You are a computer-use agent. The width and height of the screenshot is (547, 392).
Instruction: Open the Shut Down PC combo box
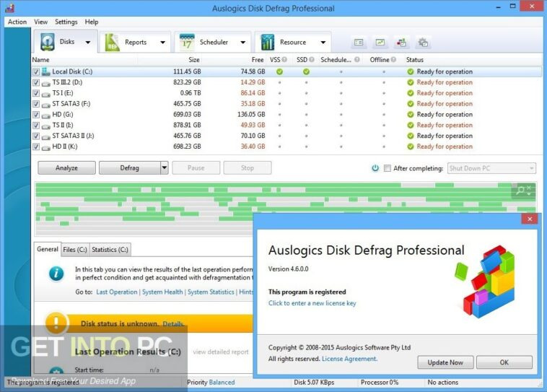491,168
